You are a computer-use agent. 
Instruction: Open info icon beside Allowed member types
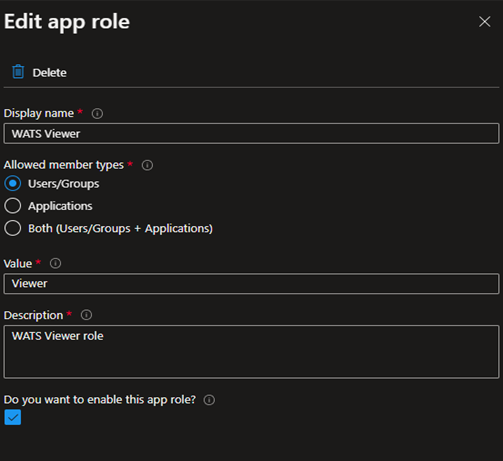click(147, 165)
